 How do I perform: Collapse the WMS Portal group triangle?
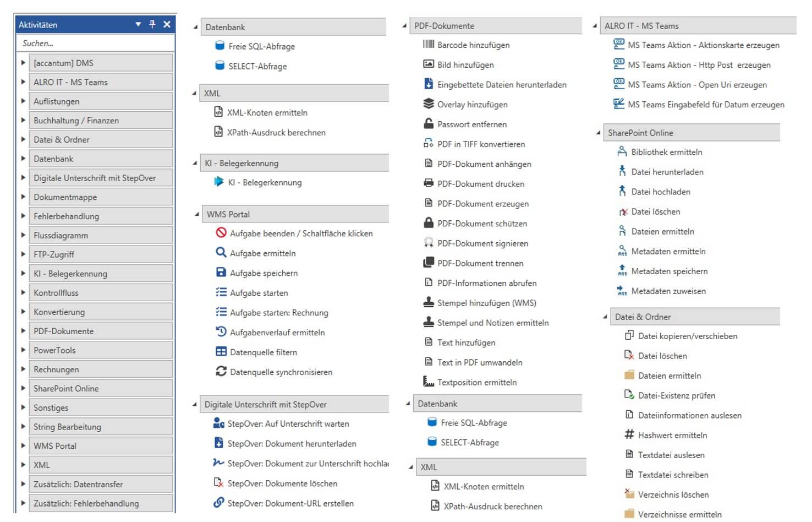pyautogui.click(x=196, y=214)
